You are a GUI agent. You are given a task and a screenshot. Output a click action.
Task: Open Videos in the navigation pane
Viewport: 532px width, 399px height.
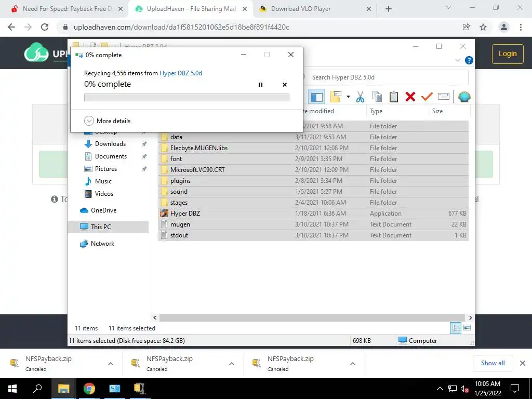[104, 194]
